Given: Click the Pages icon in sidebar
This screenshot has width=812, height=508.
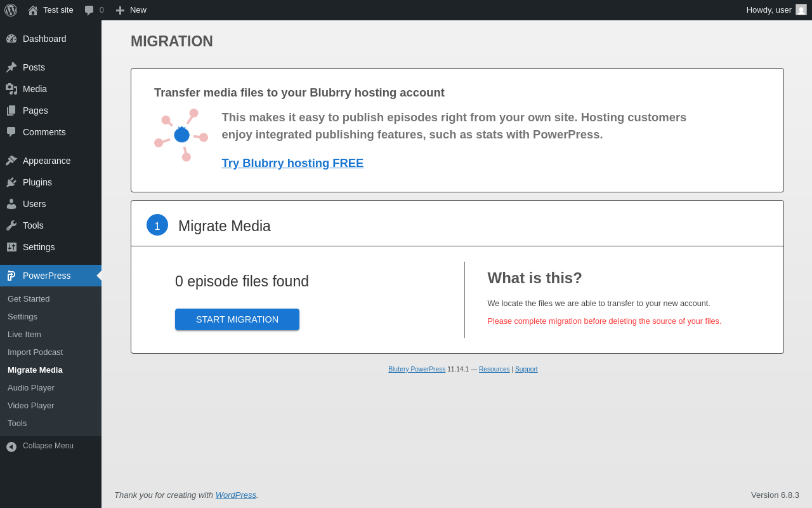Looking at the screenshot, I should click(x=11, y=110).
